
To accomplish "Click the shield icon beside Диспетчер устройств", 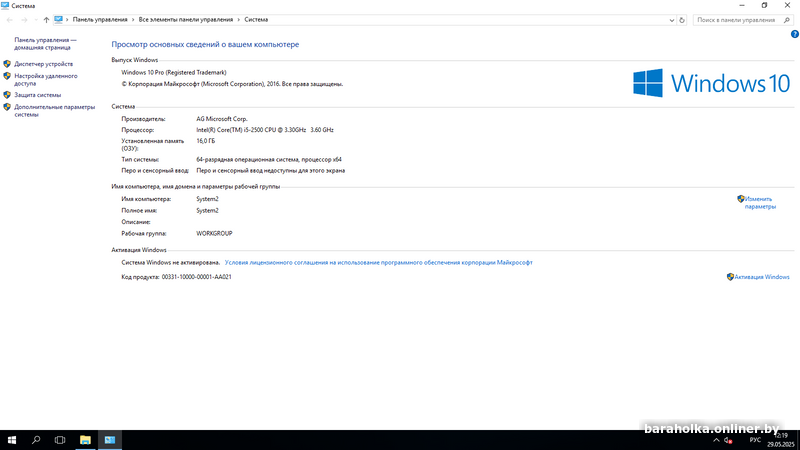I will click(7, 64).
